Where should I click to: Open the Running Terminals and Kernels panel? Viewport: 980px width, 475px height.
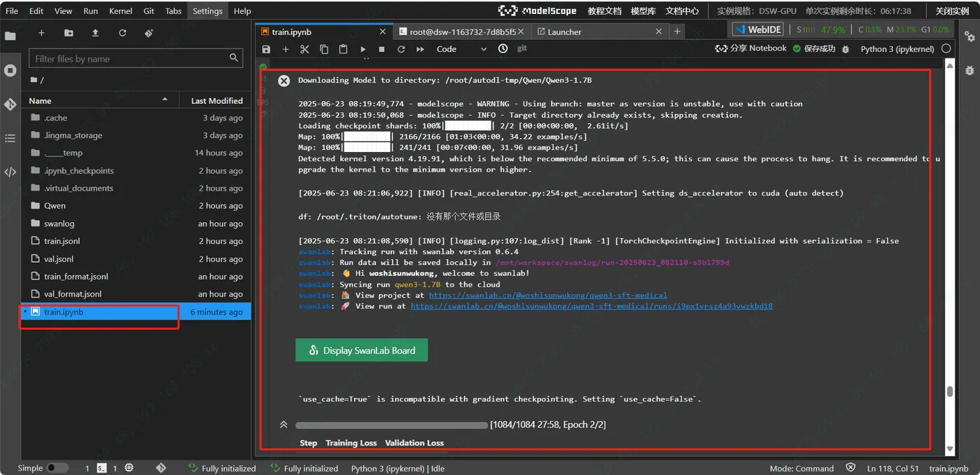click(x=10, y=70)
